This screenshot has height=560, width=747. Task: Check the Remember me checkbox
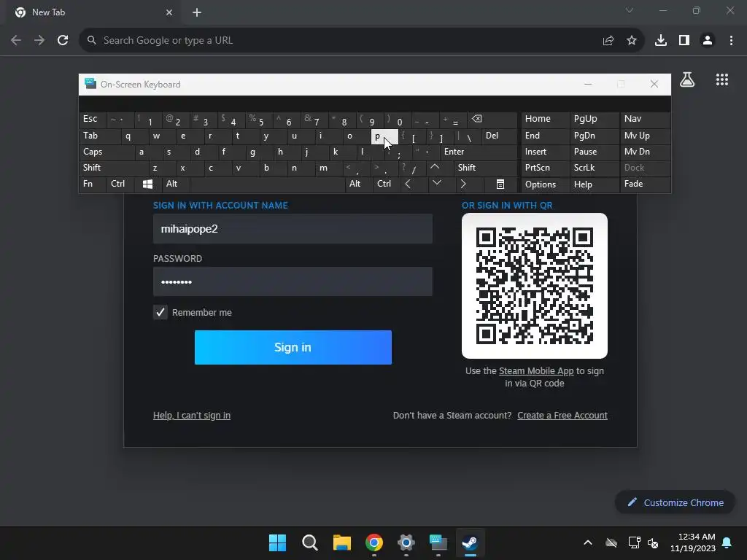tap(160, 312)
